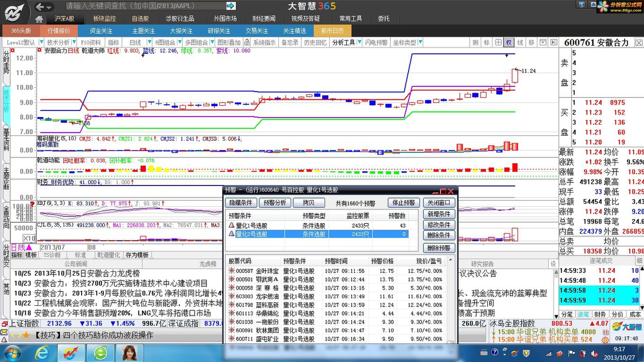Open the 多图组合 dropdown arrow
This screenshot has width=644, height=362.
coord(212,42)
